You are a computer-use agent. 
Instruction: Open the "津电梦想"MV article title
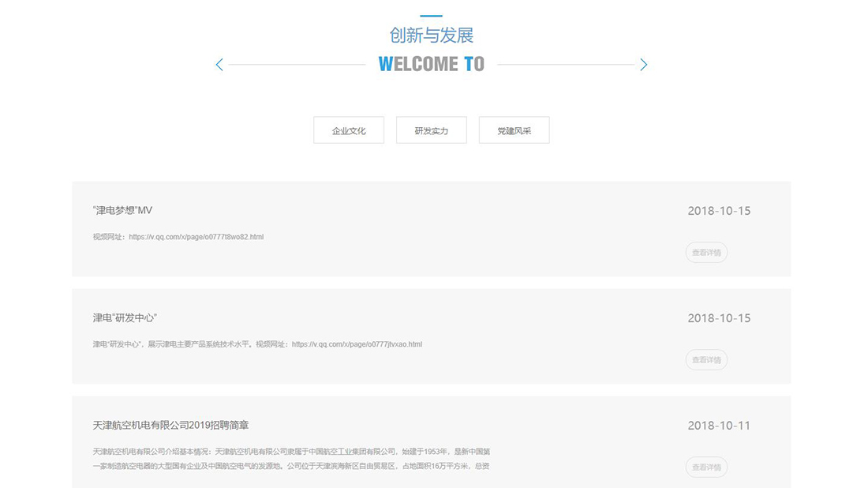click(x=122, y=211)
